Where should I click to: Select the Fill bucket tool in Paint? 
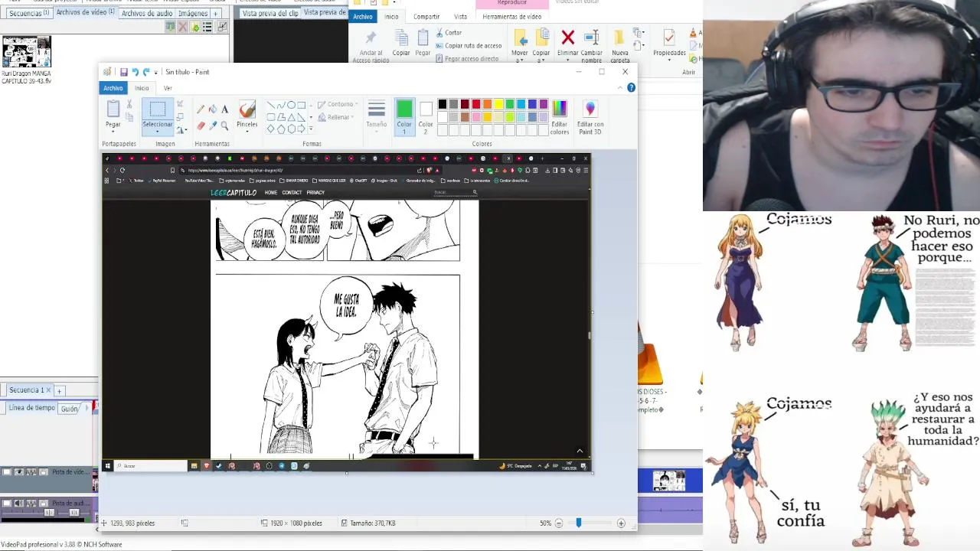click(213, 109)
